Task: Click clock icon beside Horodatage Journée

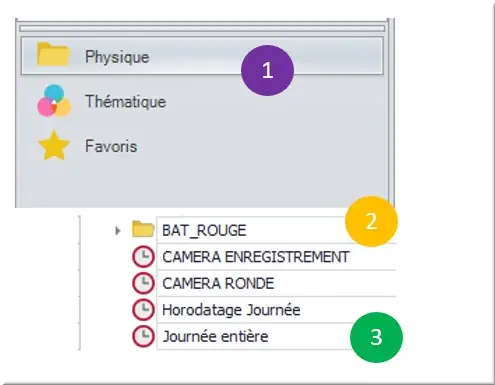Action: 143,310
